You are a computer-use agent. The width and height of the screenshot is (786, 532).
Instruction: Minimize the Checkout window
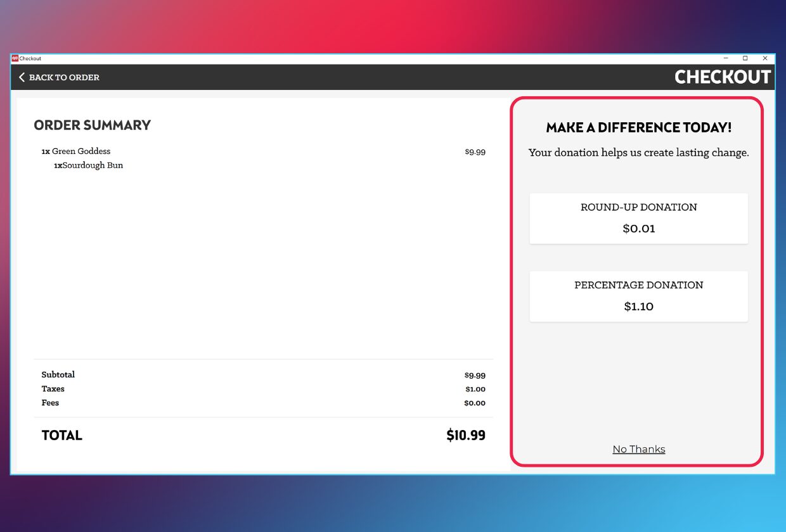click(x=726, y=58)
